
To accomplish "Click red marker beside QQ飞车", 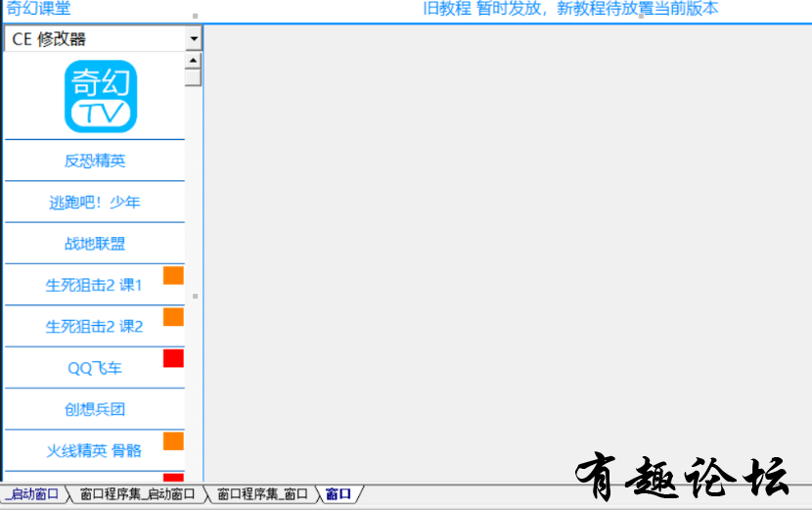I will pyautogui.click(x=173, y=358).
